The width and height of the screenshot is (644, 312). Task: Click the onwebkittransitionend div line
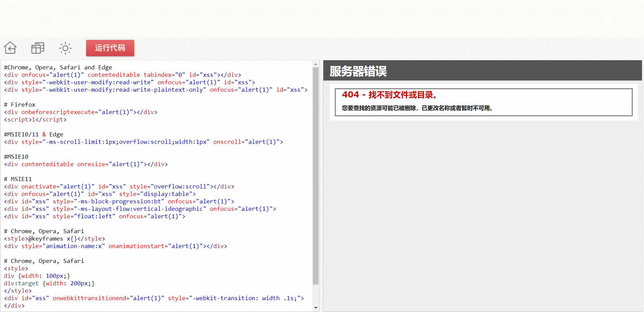[154, 298]
